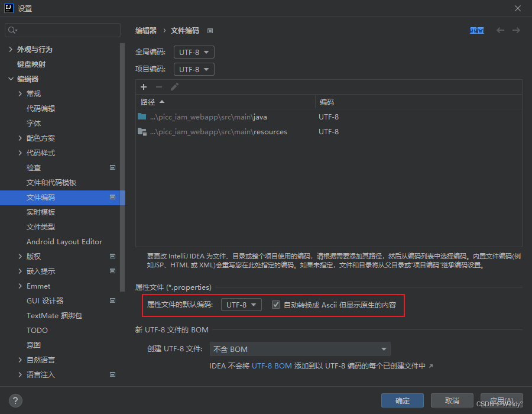532x414 pixels.
Task: Select Android Layout Editor item
Action: point(64,242)
